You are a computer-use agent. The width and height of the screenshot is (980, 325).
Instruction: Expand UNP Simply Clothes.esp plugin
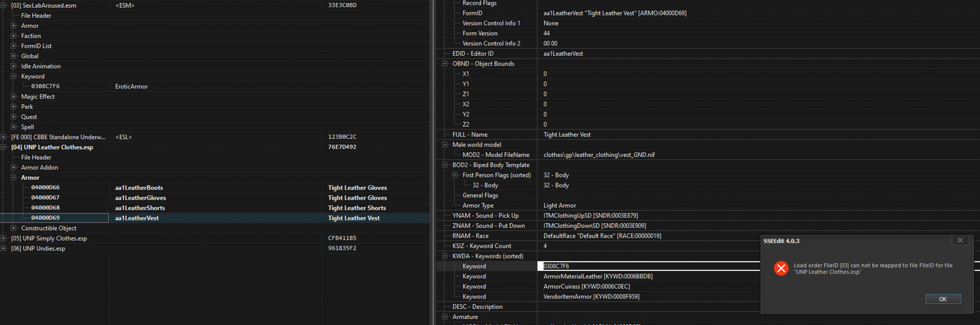tap(4, 238)
